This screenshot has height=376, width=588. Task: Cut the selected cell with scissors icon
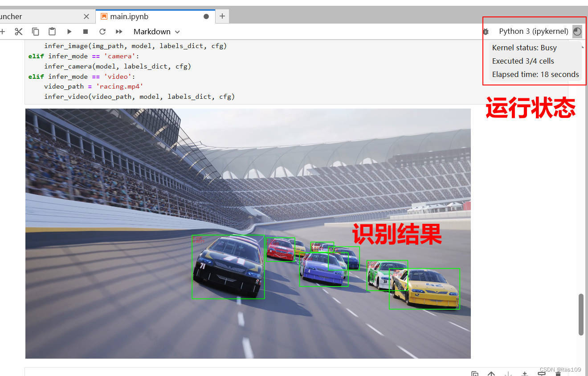point(18,32)
